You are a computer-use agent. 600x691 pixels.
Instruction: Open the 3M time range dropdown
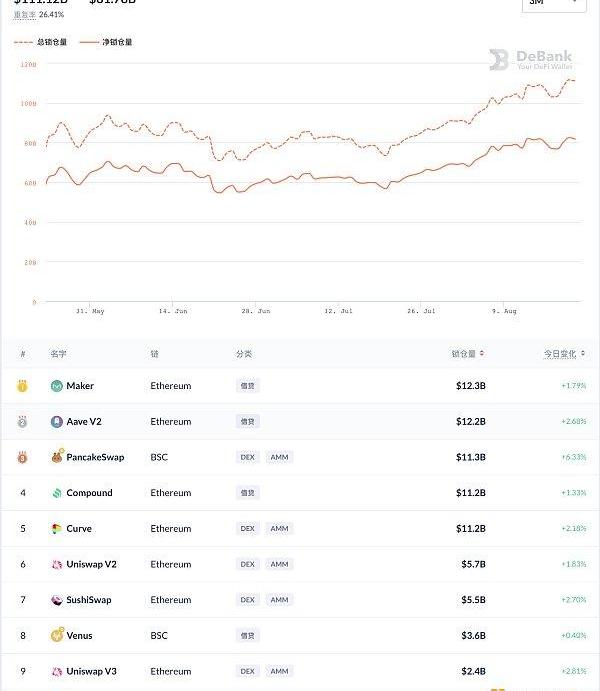(553, 3)
